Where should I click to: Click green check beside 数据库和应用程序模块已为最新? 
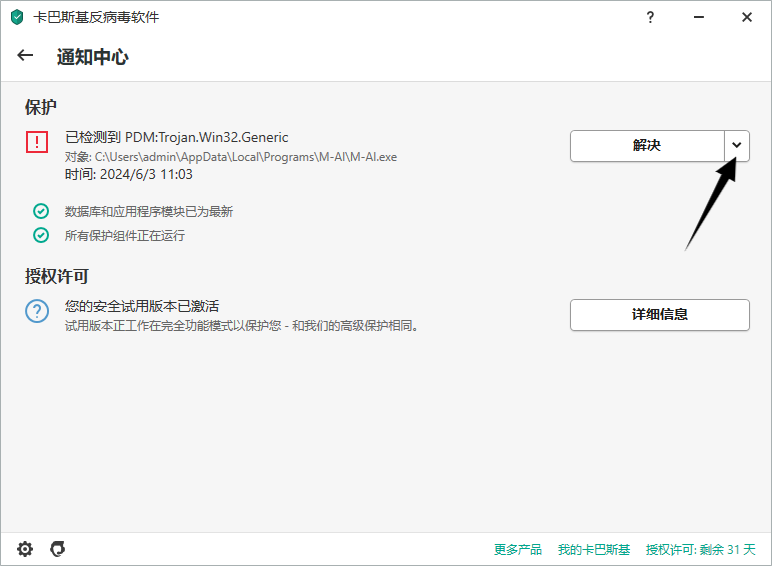coord(41,211)
